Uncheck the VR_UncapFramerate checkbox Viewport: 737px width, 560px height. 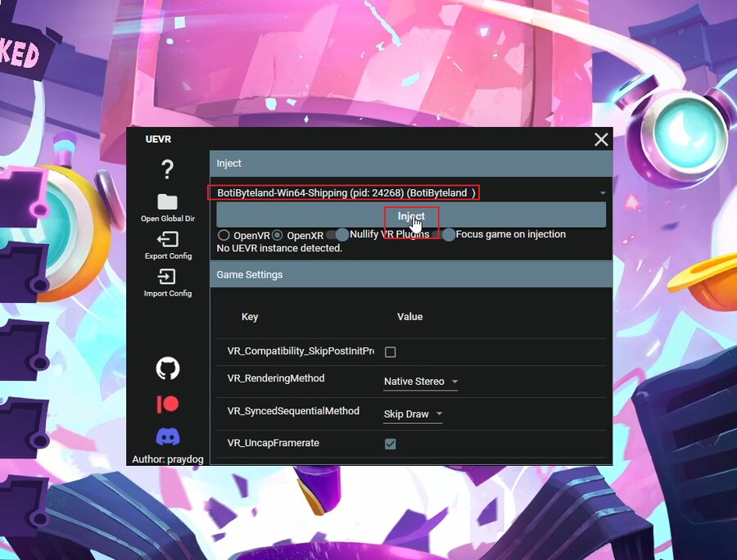[x=391, y=444]
